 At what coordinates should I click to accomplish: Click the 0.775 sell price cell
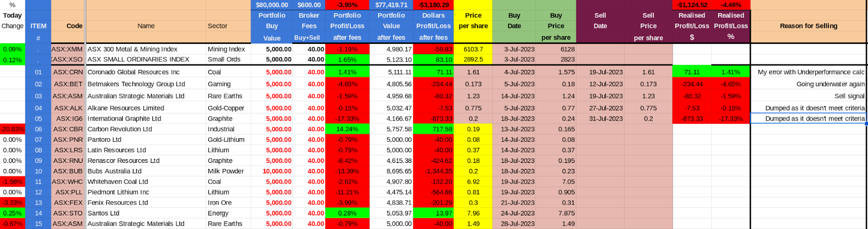coord(648,108)
